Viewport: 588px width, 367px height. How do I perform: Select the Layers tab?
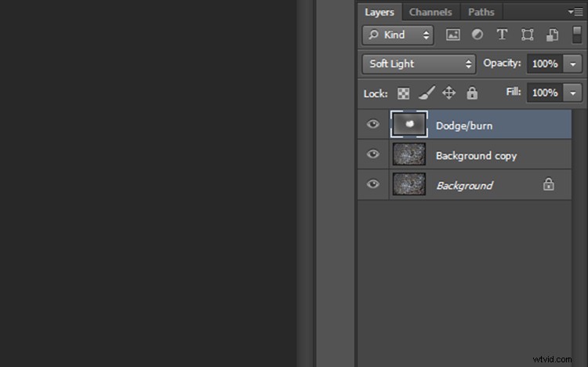pos(379,12)
